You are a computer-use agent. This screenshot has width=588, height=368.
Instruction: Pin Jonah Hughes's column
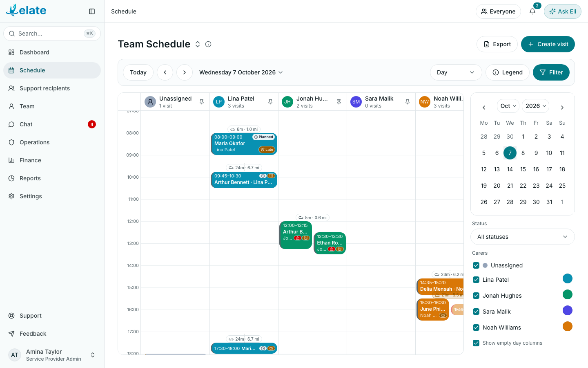(x=339, y=102)
